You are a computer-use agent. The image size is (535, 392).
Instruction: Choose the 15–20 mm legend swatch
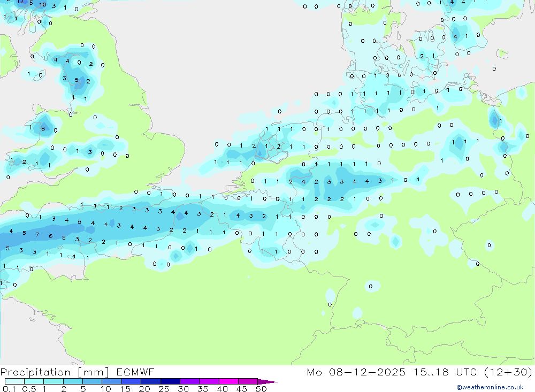pos(132,381)
